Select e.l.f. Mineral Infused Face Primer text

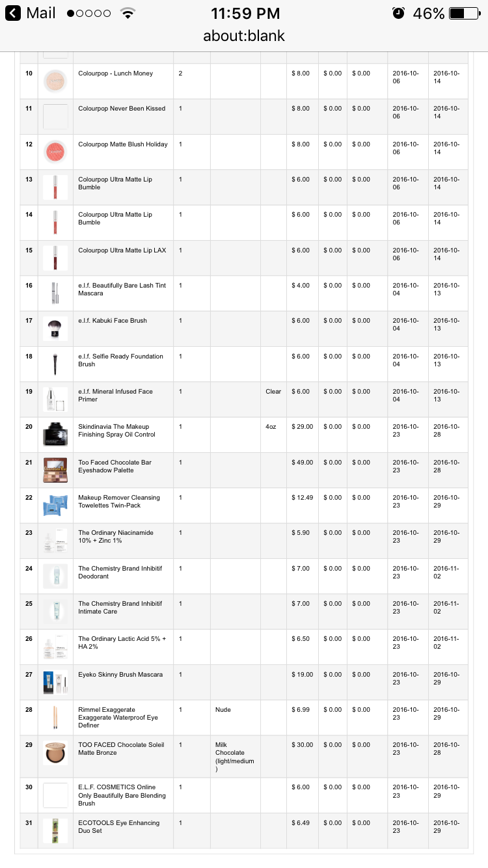coord(116,396)
